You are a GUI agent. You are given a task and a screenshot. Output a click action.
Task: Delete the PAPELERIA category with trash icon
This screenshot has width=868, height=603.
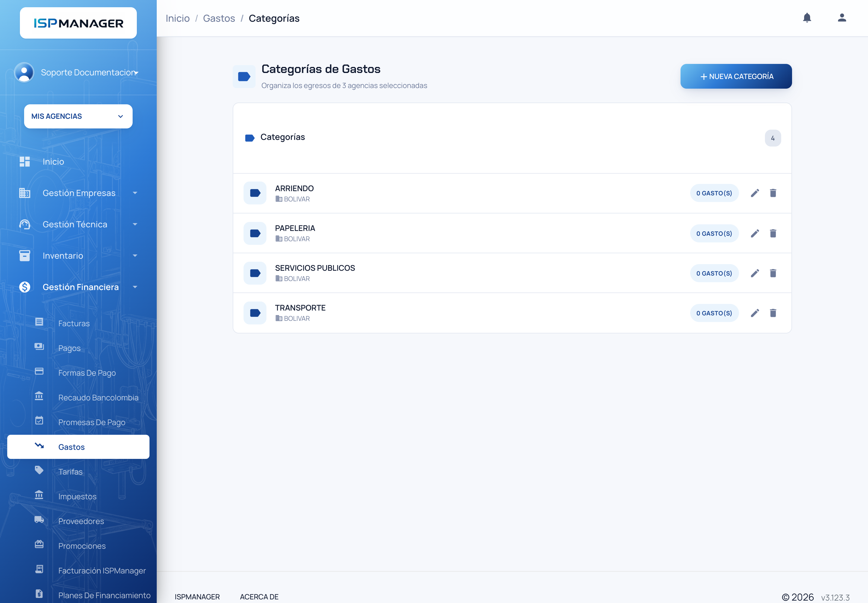[x=773, y=233]
